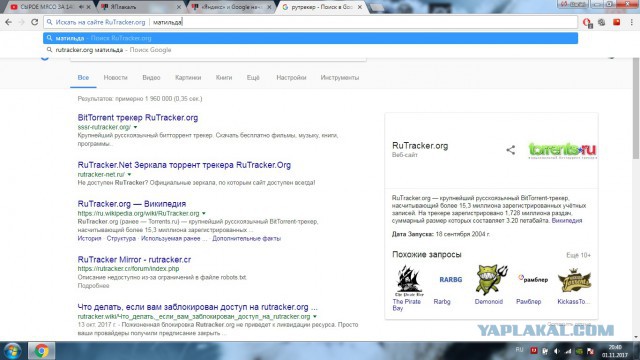Choose suggestion матильда – Поиск RuTracker.org
640x360 pixels.
311,38
